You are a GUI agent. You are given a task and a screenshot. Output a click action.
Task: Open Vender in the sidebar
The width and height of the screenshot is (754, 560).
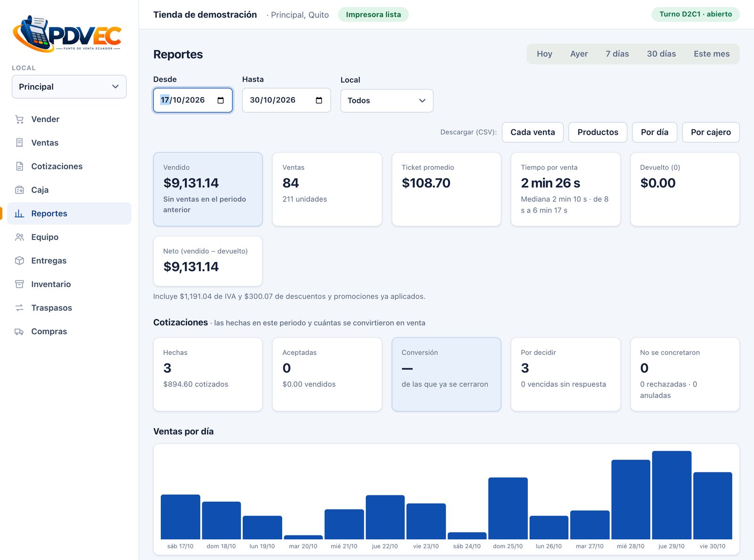(x=69, y=119)
